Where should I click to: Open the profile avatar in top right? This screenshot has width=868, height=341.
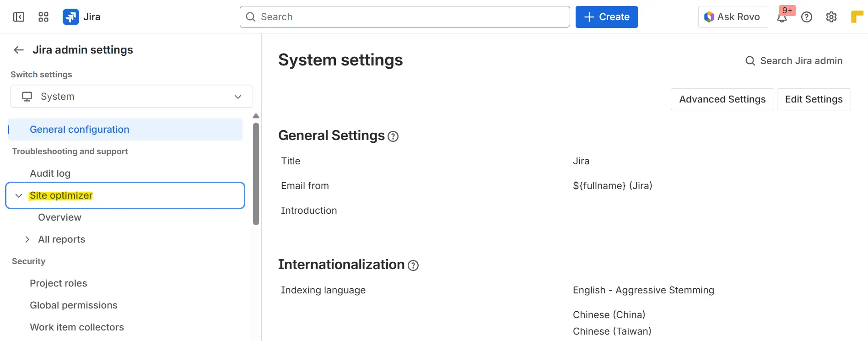[857, 17]
